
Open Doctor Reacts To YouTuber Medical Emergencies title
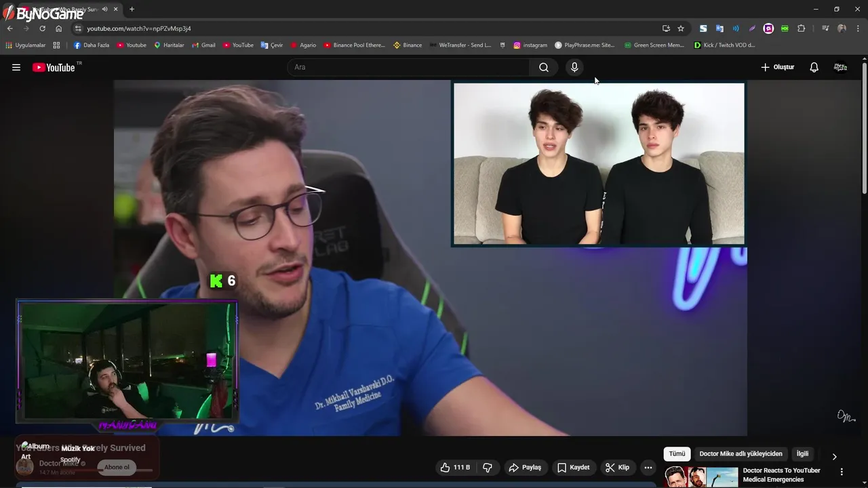781,474
